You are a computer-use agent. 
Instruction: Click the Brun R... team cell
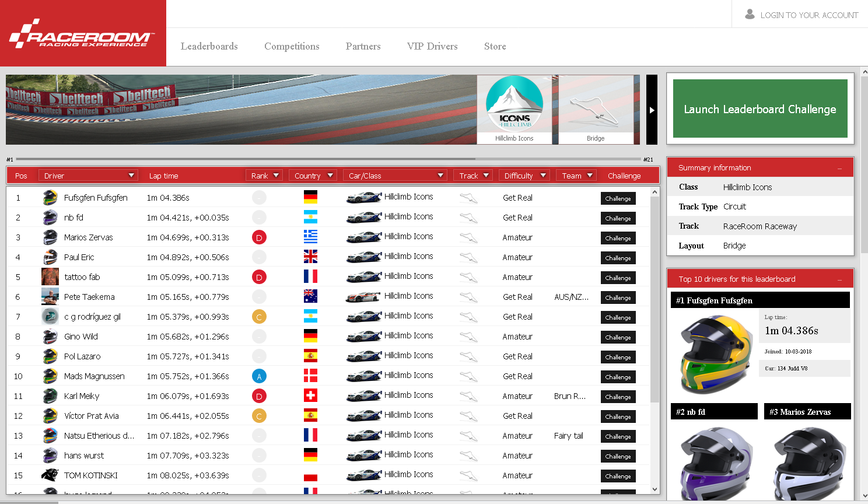(x=570, y=396)
